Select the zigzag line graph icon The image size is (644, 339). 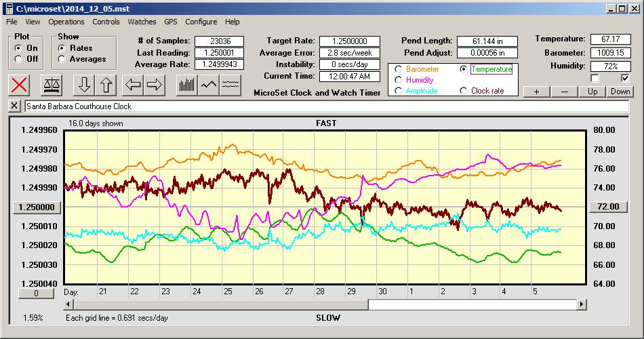[209, 85]
